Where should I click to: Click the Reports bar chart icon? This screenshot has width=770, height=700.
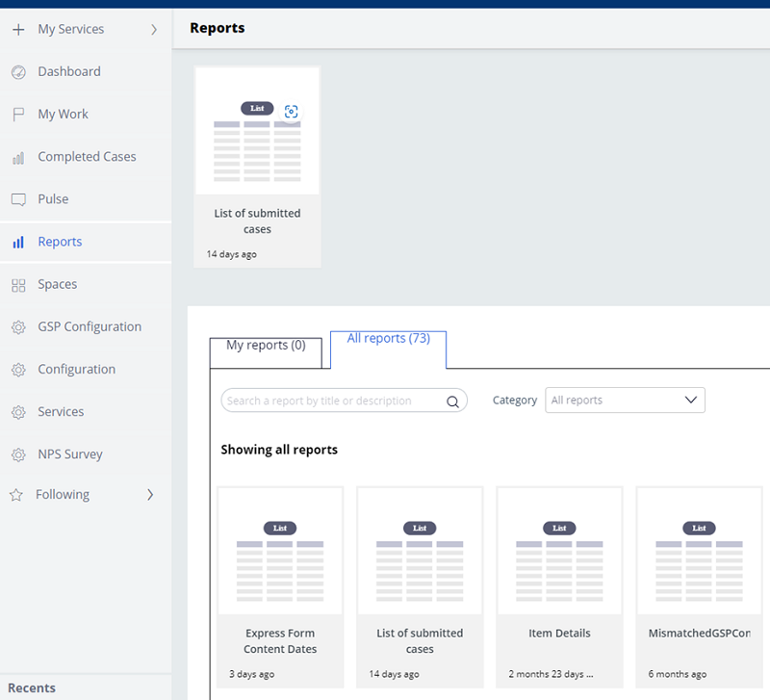[x=18, y=243]
